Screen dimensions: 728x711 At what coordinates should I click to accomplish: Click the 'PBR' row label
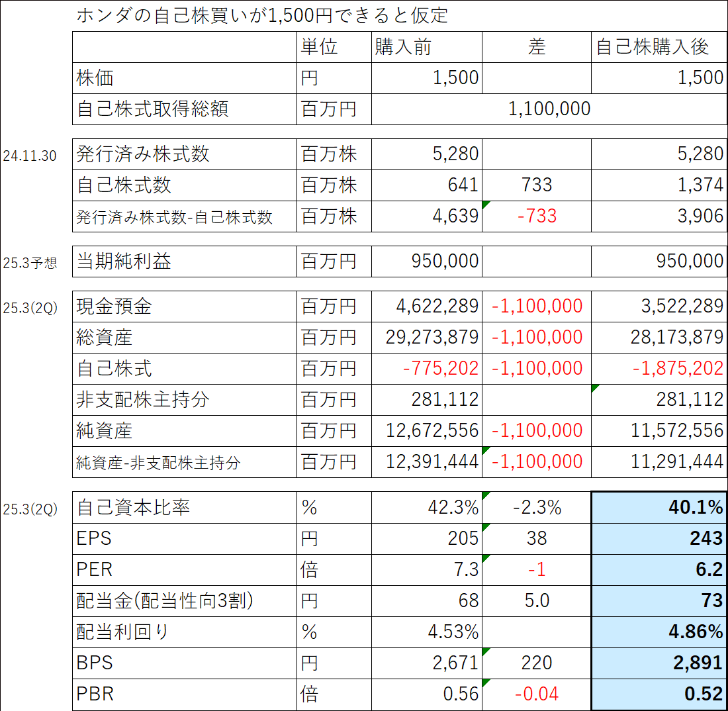pos(95,694)
